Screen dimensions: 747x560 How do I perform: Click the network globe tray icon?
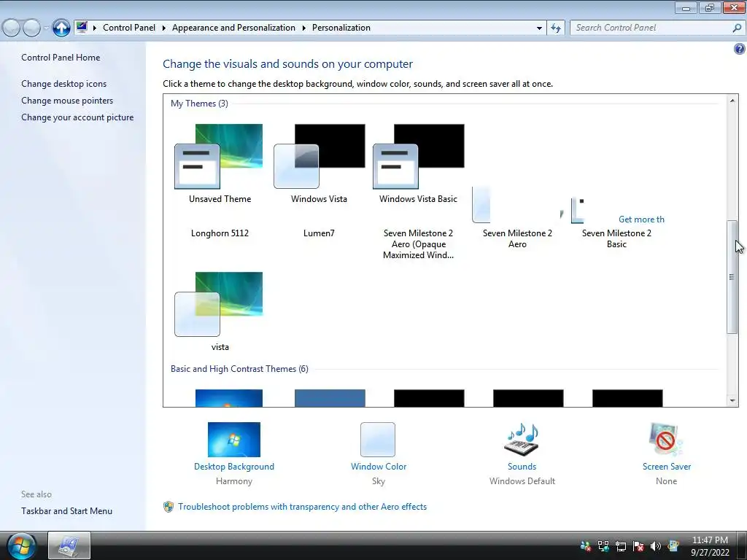[x=603, y=546]
